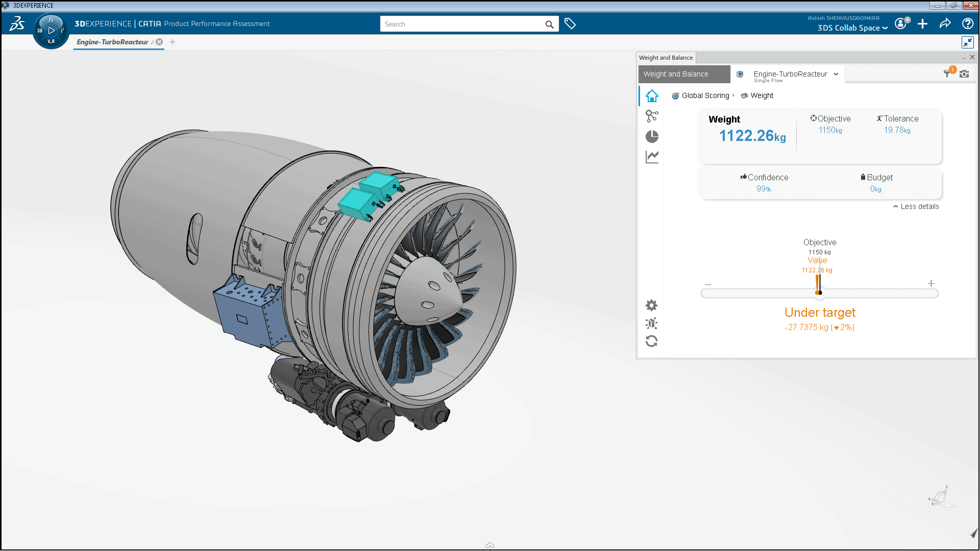Open the 3D compass play button

point(51,31)
